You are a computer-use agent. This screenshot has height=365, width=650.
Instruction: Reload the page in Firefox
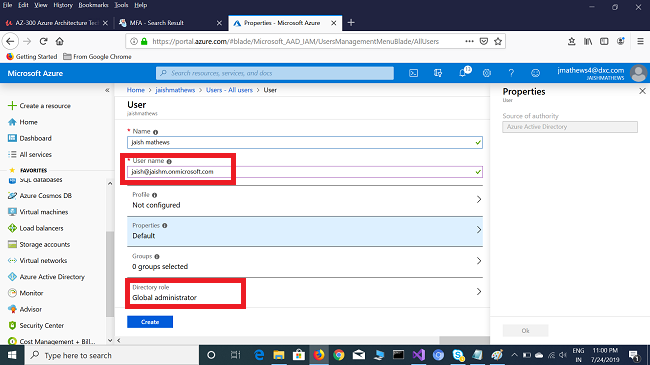point(44,41)
